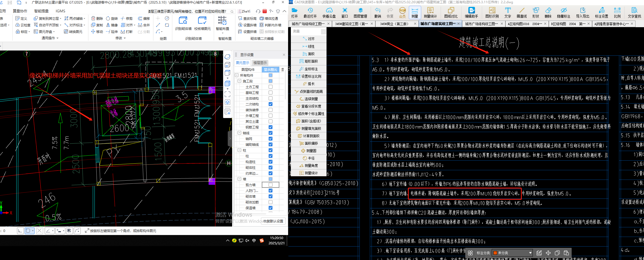The height and width of the screenshot is (260, 644).
Task: Click 转换图元 convert element tool
Action: pyautogui.click(x=73, y=32)
